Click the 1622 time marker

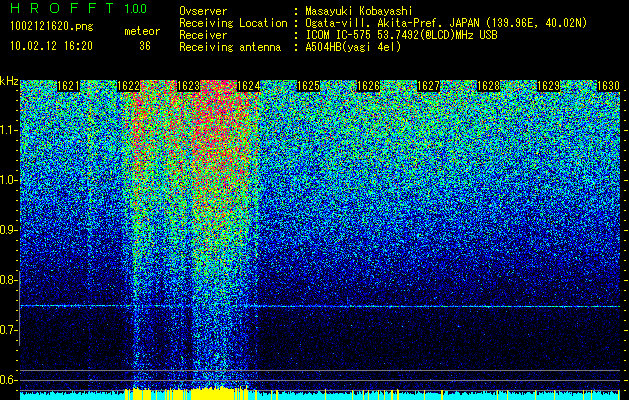tap(128, 86)
